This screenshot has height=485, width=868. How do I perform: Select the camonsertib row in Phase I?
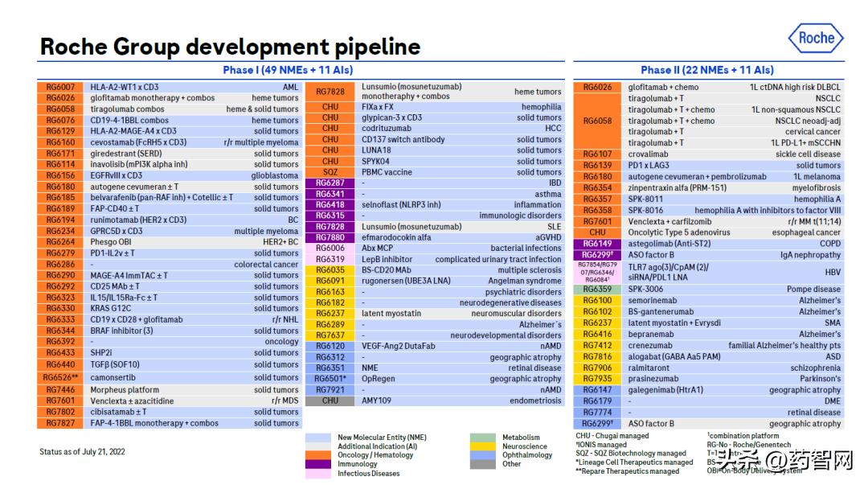[x=193, y=377]
